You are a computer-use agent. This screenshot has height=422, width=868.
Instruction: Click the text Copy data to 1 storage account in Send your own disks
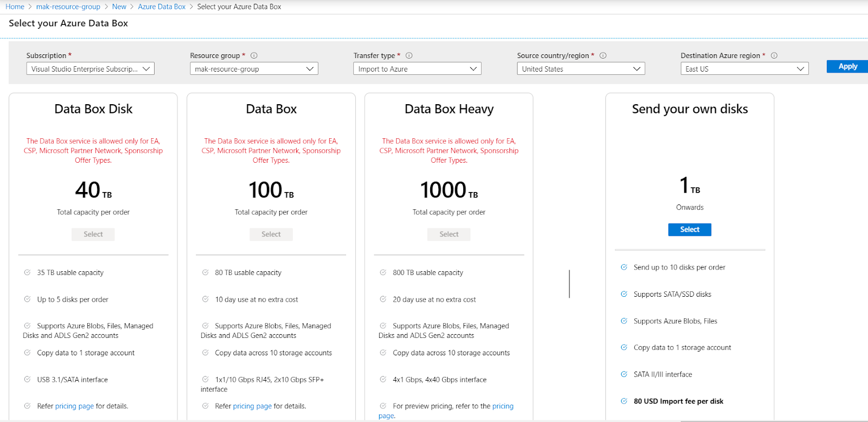pos(682,348)
